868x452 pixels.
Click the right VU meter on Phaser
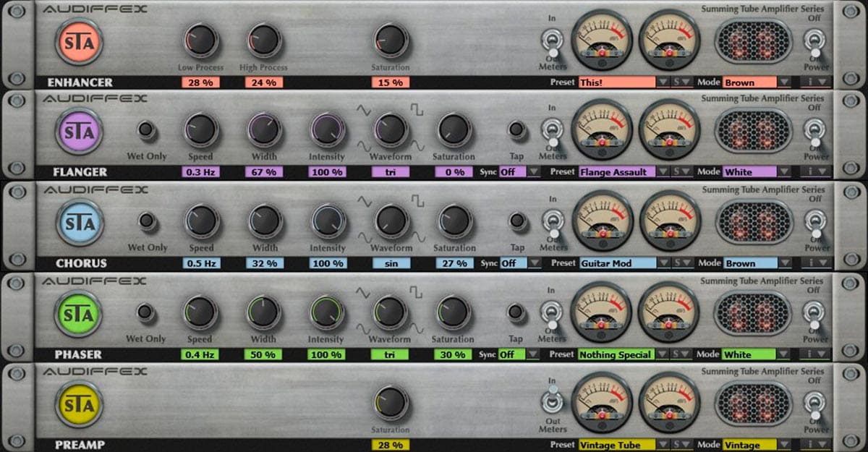point(670,312)
